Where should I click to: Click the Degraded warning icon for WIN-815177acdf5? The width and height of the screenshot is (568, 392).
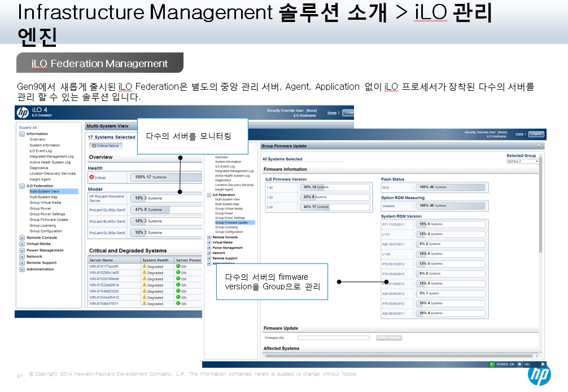144,266
